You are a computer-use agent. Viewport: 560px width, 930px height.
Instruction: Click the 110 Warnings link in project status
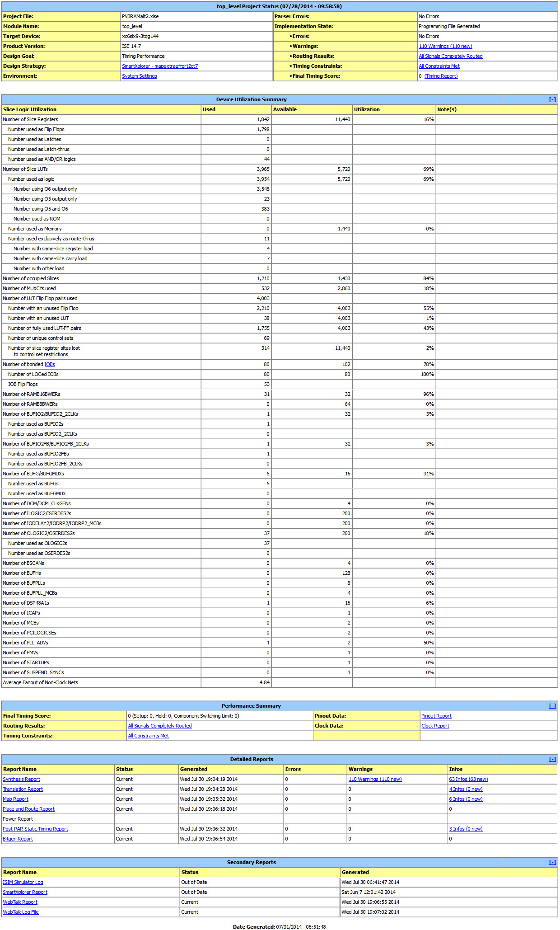click(x=445, y=46)
